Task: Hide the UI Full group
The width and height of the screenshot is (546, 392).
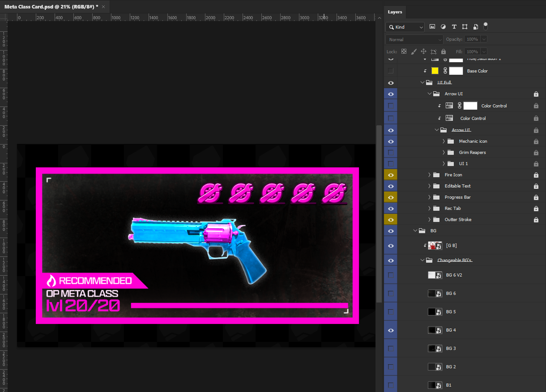Action: tap(391, 83)
